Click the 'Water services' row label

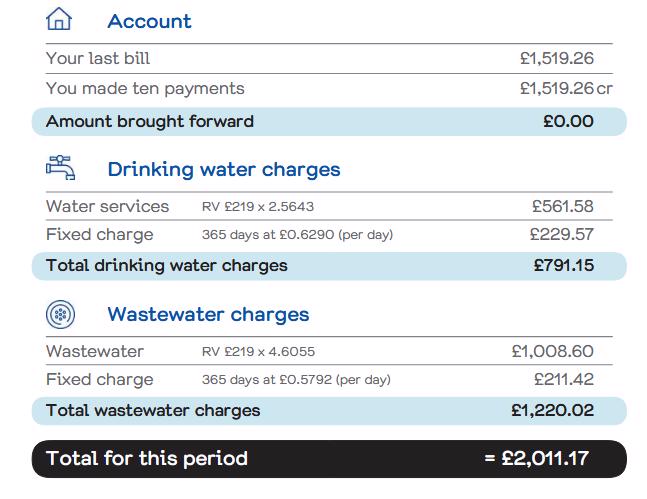point(108,207)
